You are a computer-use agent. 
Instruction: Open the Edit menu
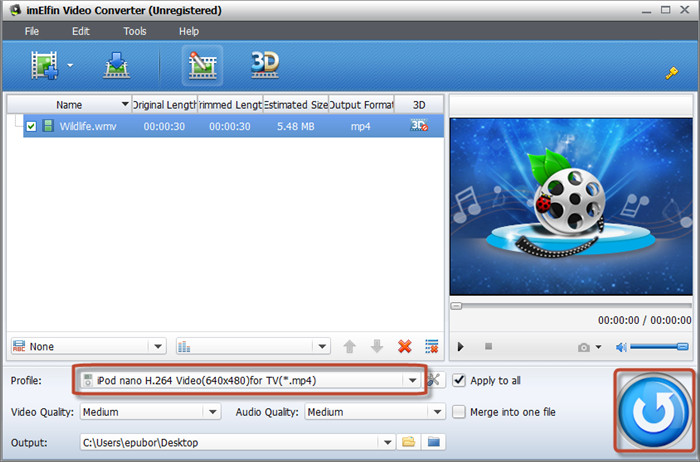(x=81, y=31)
